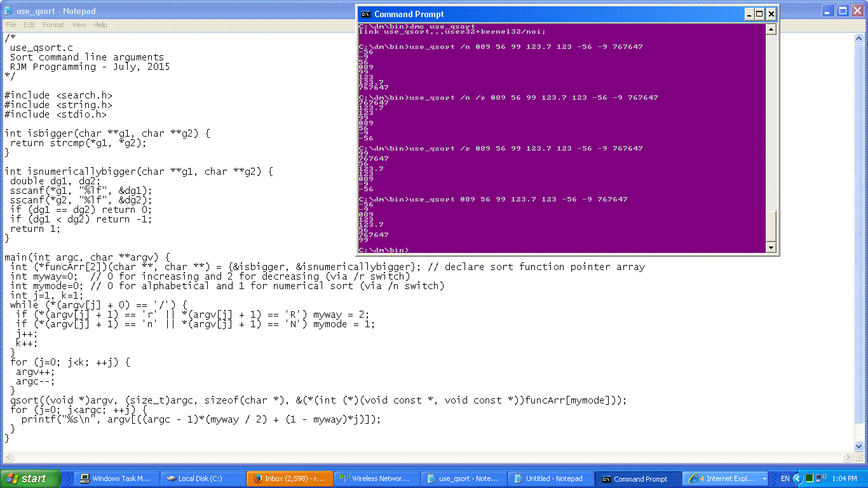The image size is (868, 488).
Task: Click the Command Prompt taskbar button
Action: [x=637, y=478]
